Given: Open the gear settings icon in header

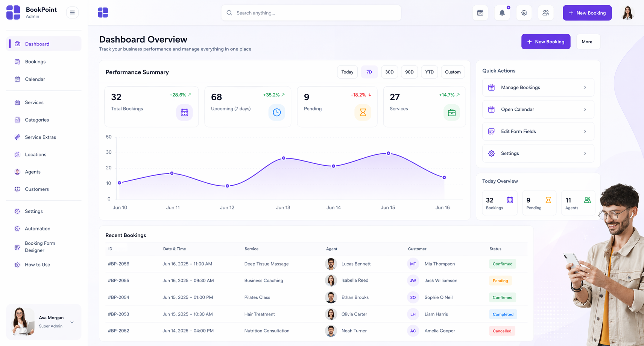Looking at the screenshot, I should (524, 13).
